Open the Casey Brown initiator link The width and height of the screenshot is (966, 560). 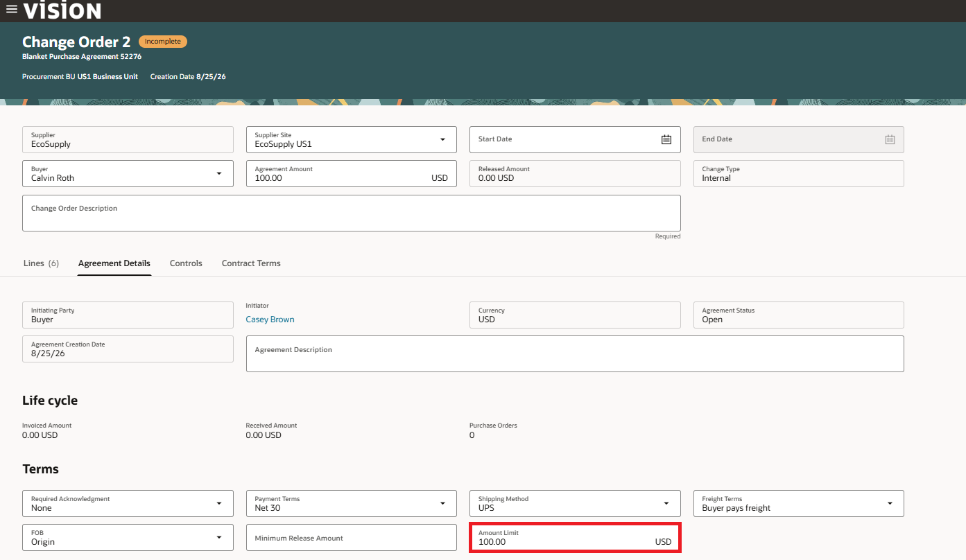point(270,320)
